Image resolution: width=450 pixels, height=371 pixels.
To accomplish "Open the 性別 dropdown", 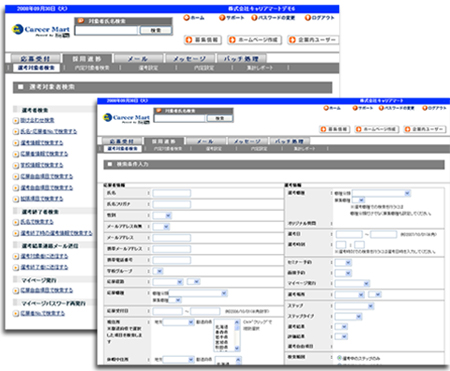I will tap(162, 216).
